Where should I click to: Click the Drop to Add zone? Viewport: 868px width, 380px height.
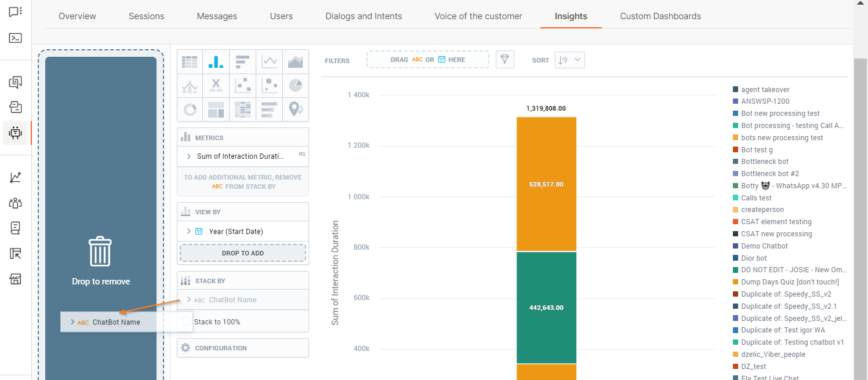pos(243,253)
